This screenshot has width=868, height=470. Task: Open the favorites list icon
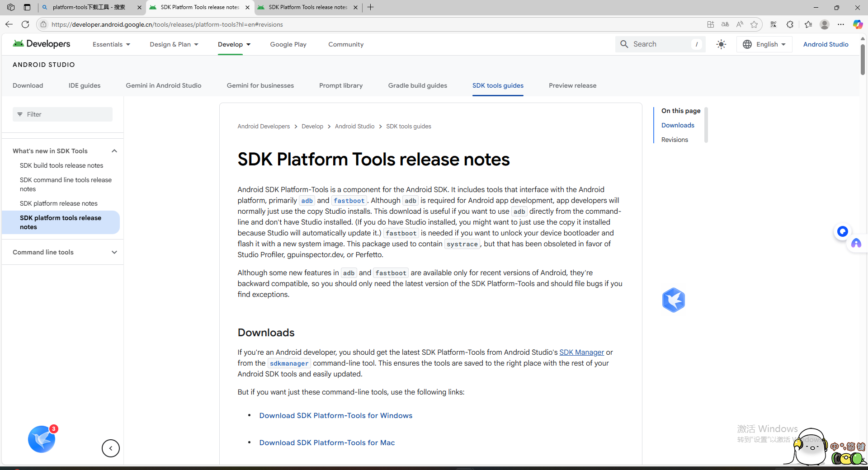point(808,24)
